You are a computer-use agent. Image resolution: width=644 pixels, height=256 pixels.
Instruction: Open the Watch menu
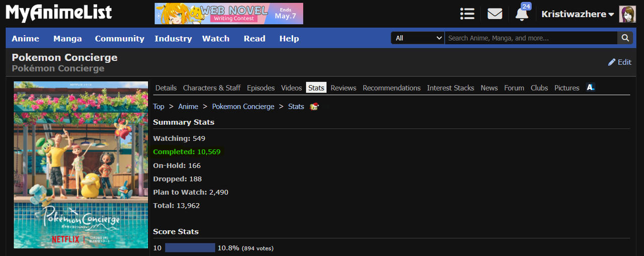tap(216, 38)
